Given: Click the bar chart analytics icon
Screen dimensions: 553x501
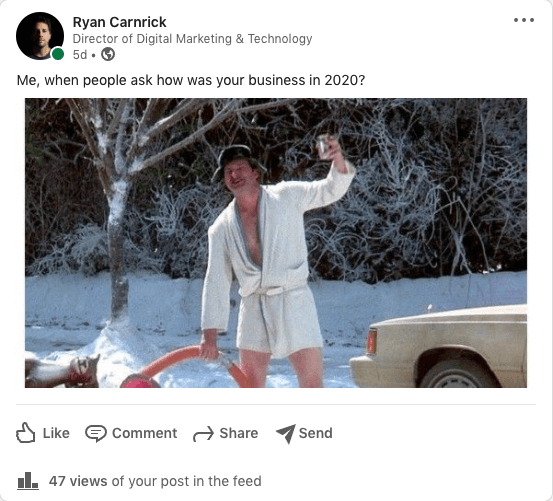Looking at the screenshot, I should point(28,481).
